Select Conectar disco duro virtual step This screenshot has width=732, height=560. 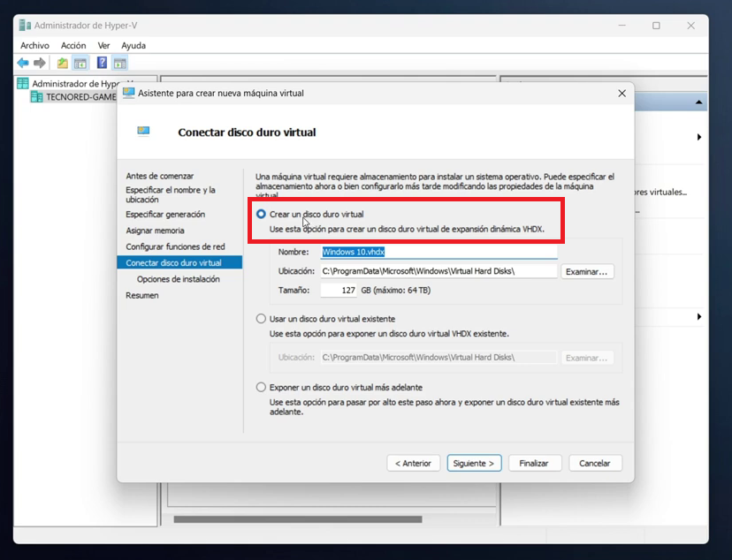(x=179, y=262)
